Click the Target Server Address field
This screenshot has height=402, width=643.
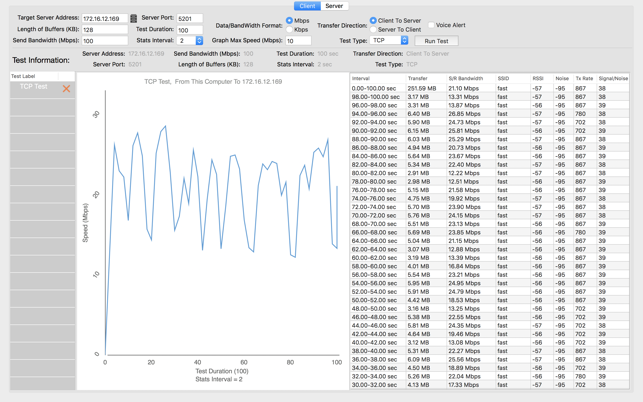104,18
